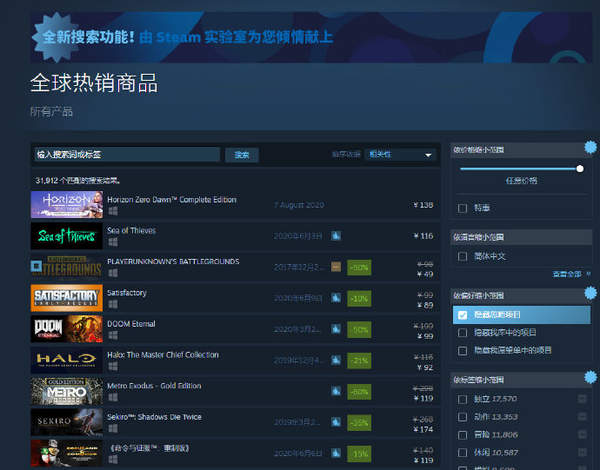Click the price range slider handle

(x=580, y=169)
